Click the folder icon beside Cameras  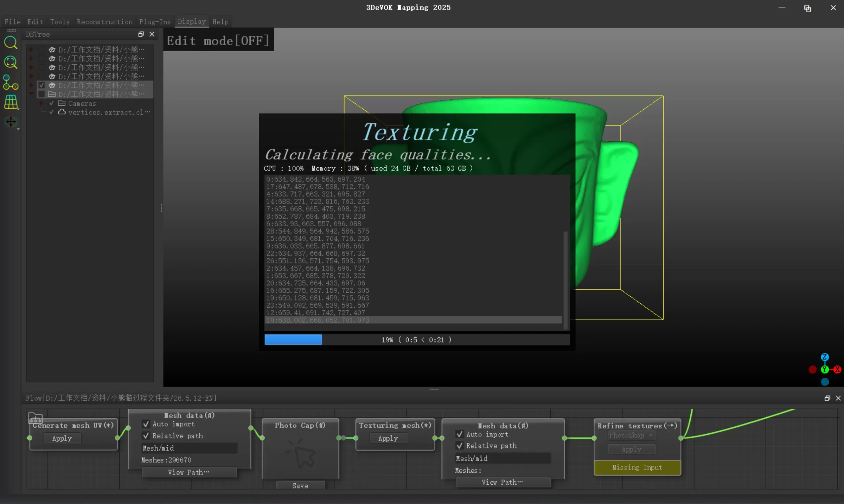[x=62, y=103]
